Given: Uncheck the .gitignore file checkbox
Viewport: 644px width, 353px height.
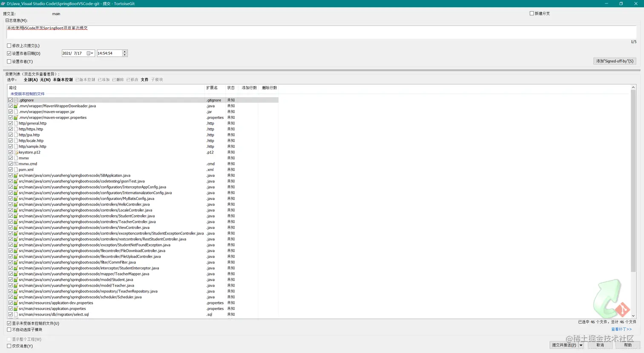Looking at the screenshot, I should click(x=11, y=100).
